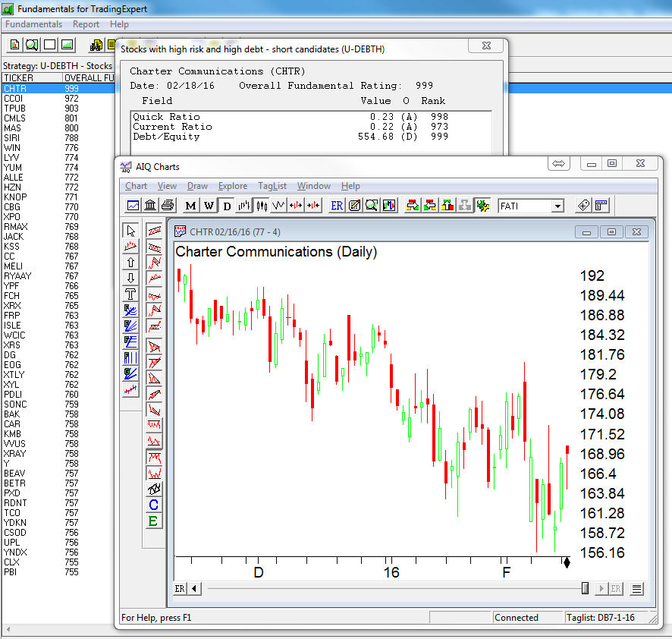672x639 pixels.
Task: Select the Fibonacci fan tool
Action: tap(130, 326)
